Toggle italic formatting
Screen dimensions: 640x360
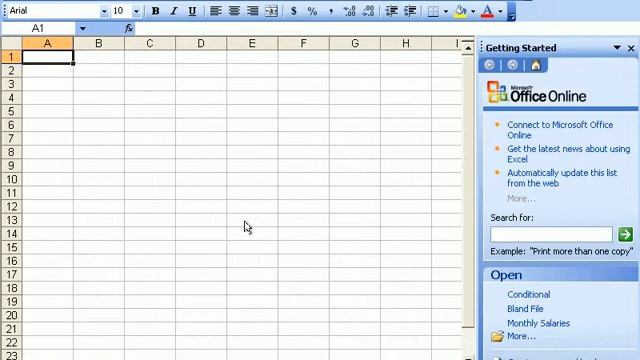(x=174, y=11)
